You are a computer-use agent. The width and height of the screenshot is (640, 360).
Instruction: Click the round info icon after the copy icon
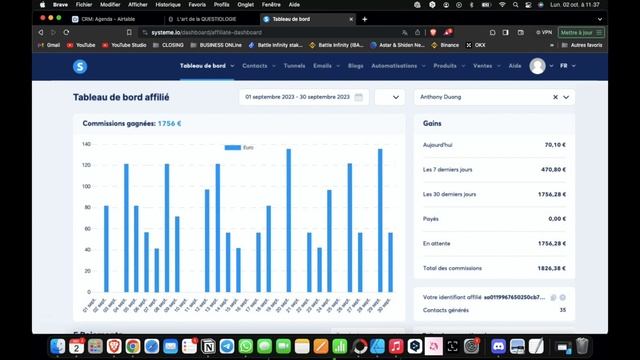(x=562, y=298)
